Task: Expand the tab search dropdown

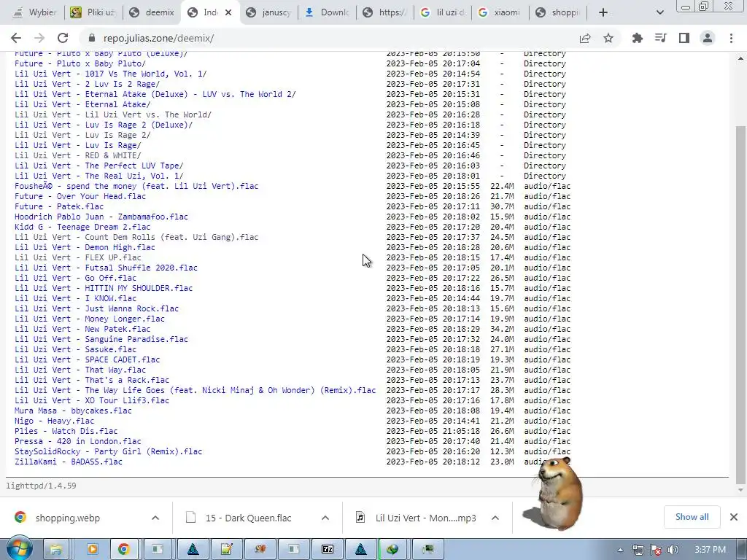Action: (x=659, y=12)
